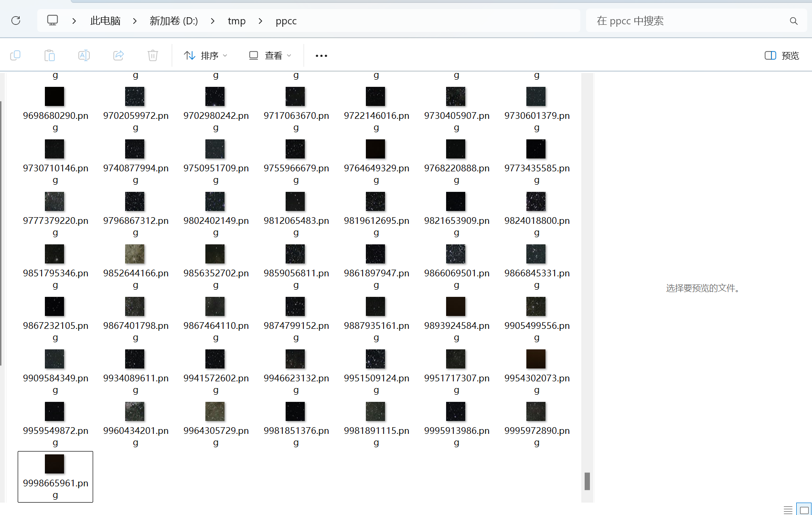The width and height of the screenshot is (812, 515).
Task: Select file 9768220888.png thumbnail
Action: (456, 149)
